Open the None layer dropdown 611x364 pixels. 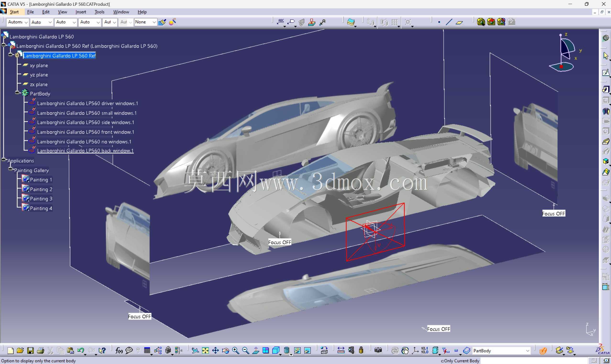(145, 22)
